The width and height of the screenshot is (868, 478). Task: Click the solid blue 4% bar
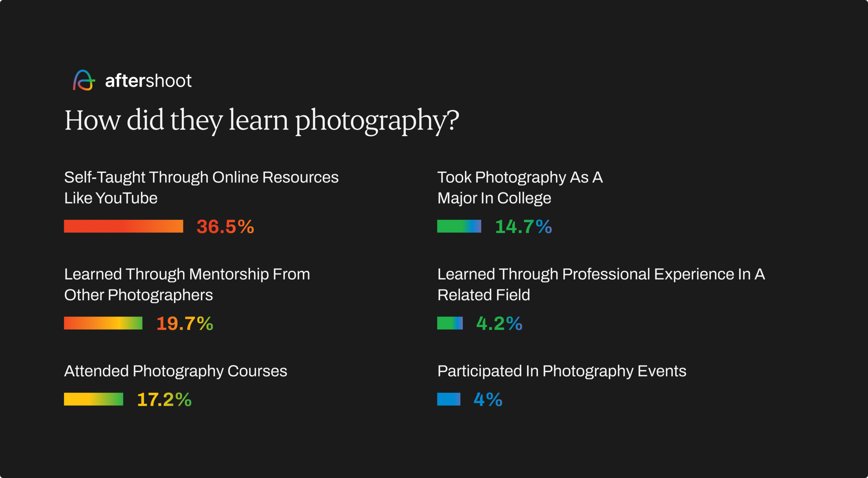tap(449, 399)
